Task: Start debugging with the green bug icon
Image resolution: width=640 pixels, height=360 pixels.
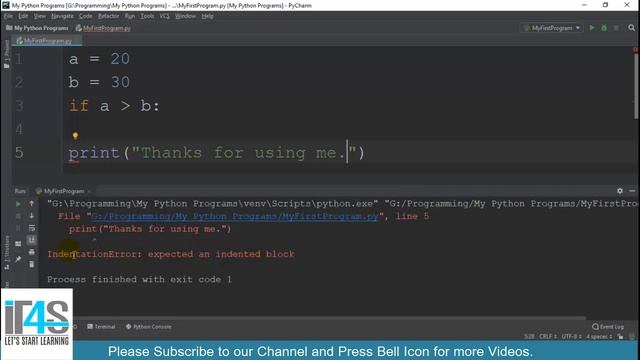Action: pyautogui.click(x=604, y=28)
